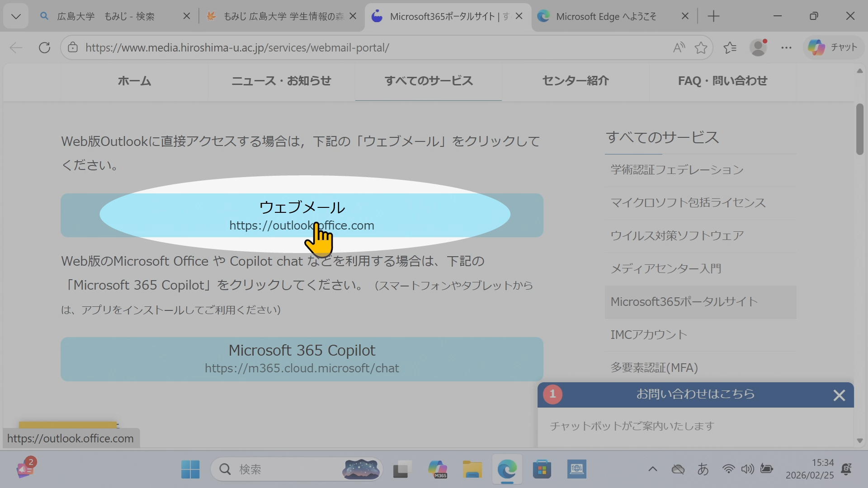Viewport: 868px width, 488px height.
Task: Open the FAQ・問い合わせ menu item
Action: point(722,81)
